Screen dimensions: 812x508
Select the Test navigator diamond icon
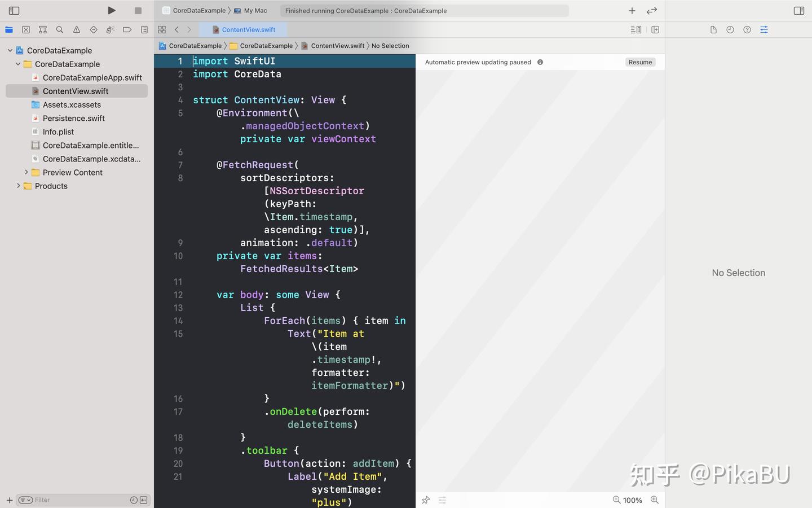tap(94, 29)
